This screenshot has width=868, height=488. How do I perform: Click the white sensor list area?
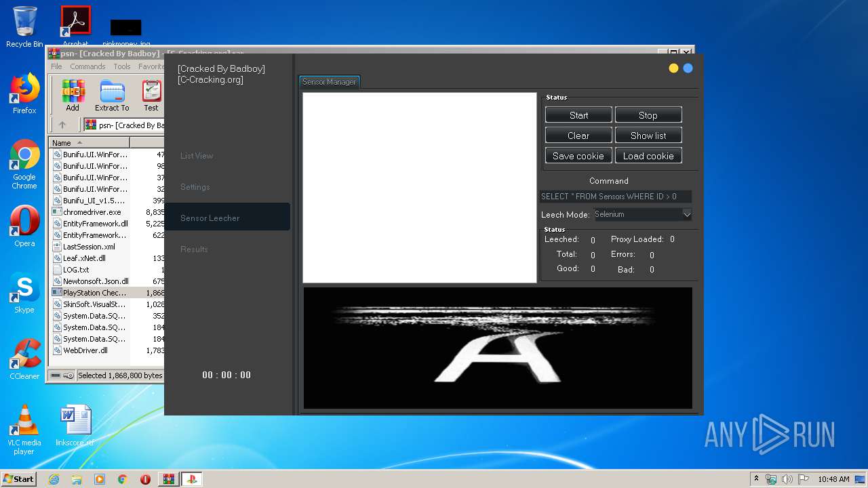tap(420, 188)
